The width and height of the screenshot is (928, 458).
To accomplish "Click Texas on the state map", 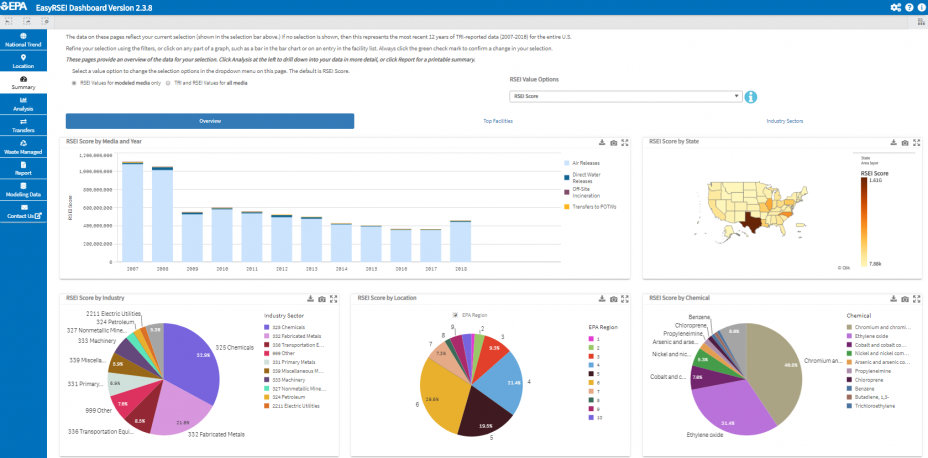I will (x=752, y=221).
